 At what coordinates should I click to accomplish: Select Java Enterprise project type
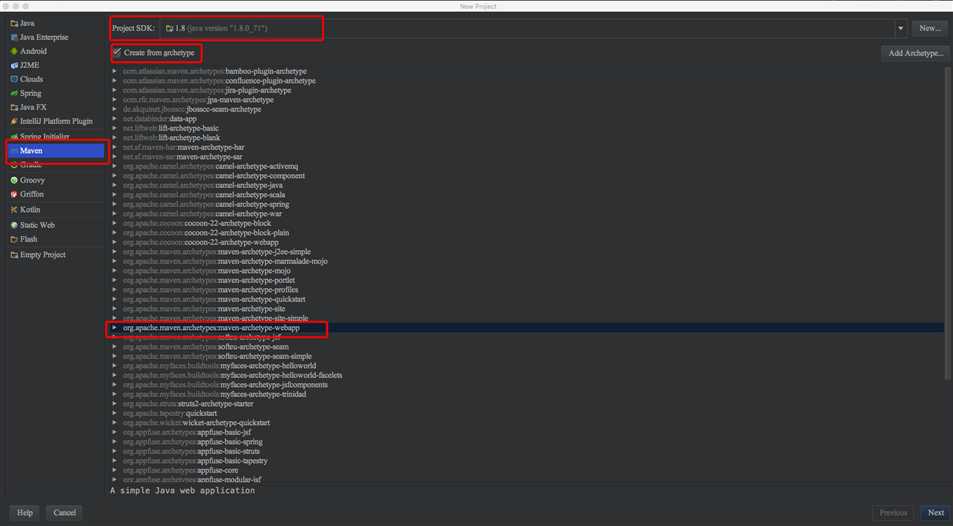(x=44, y=37)
